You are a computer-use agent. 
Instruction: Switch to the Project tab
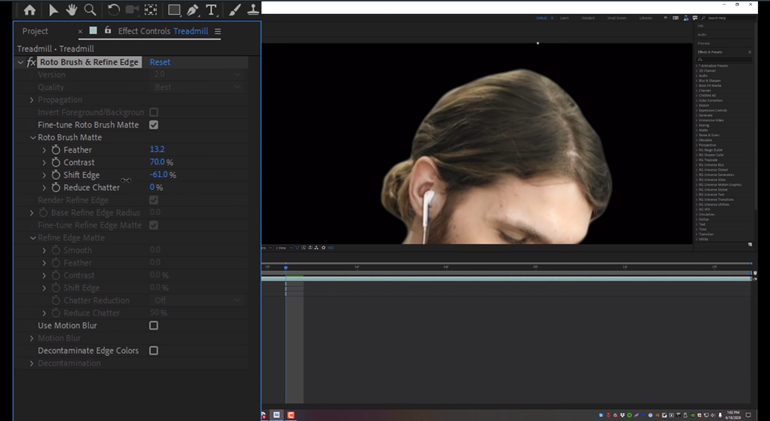pos(35,31)
